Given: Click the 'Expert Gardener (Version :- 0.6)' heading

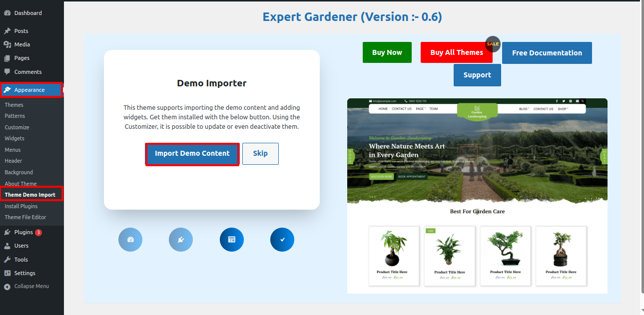Looking at the screenshot, I should [352, 17].
